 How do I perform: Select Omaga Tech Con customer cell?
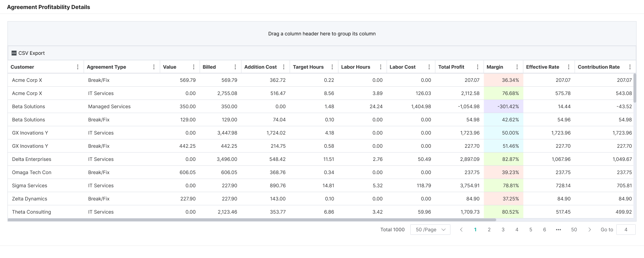pyautogui.click(x=46, y=172)
